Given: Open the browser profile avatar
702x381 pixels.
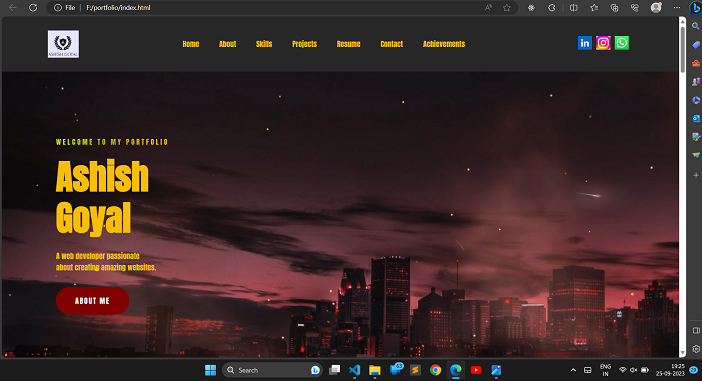Looking at the screenshot, I should click(x=656, y=8).
